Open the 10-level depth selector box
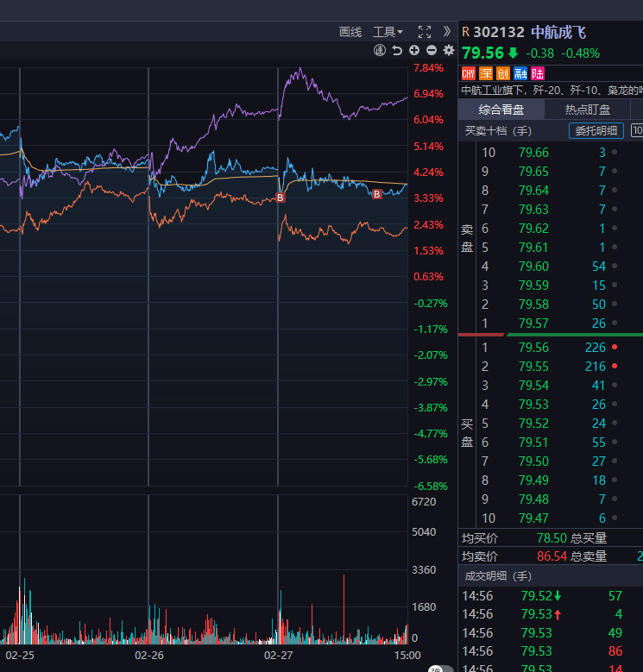Screen dimensions: 643x672 pos(637,131)
